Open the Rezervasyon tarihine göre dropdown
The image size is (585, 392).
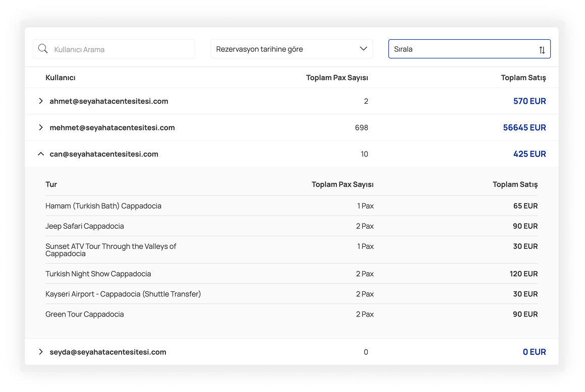tap(291, 49)
